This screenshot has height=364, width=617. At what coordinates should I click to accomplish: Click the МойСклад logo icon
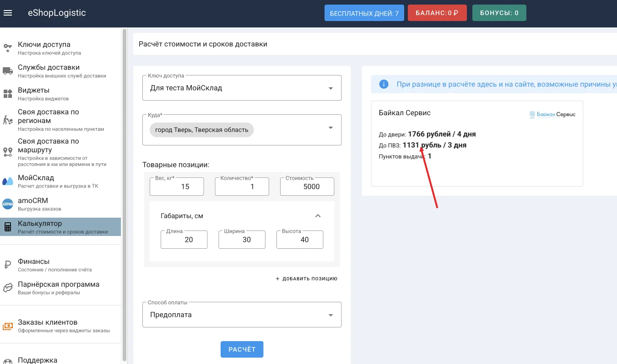click(x=8, y=181)
